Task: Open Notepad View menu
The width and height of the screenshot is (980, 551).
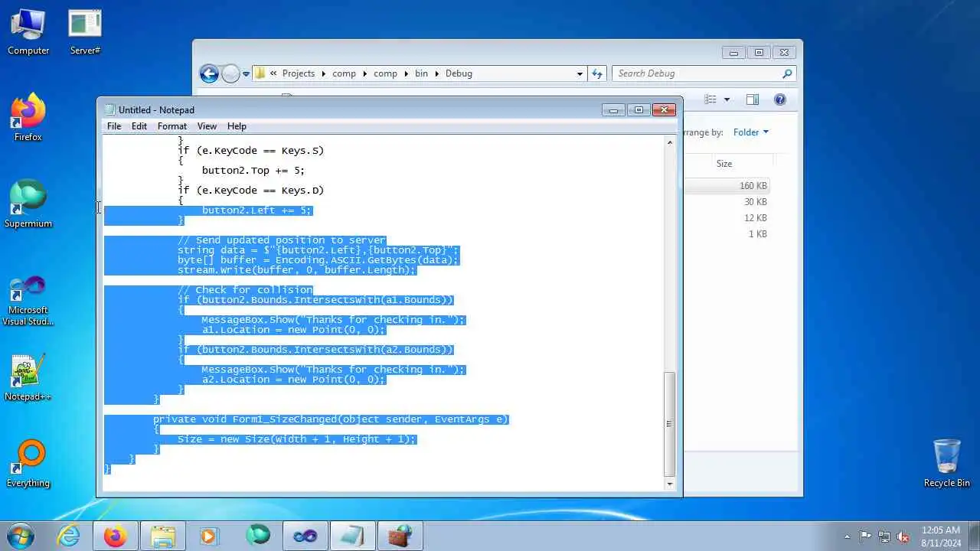Action: click(x=207, y=126)
